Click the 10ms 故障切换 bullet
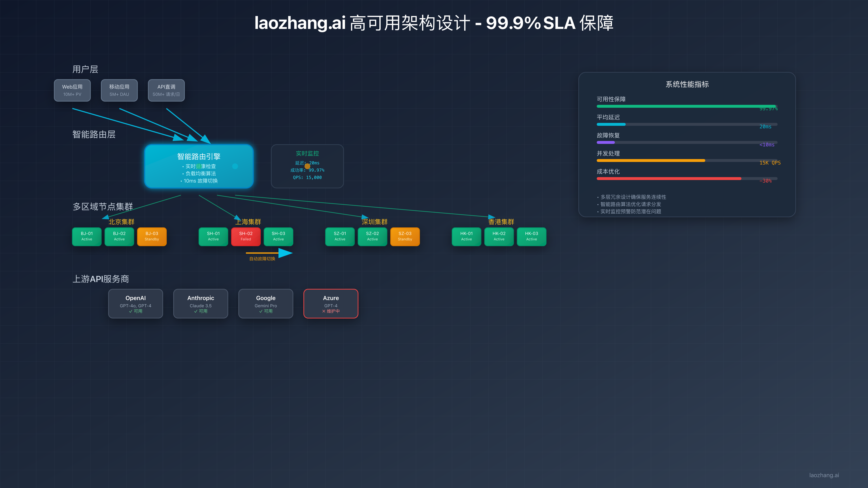Screen dimensions: 868x488 [x=199, y=181]
